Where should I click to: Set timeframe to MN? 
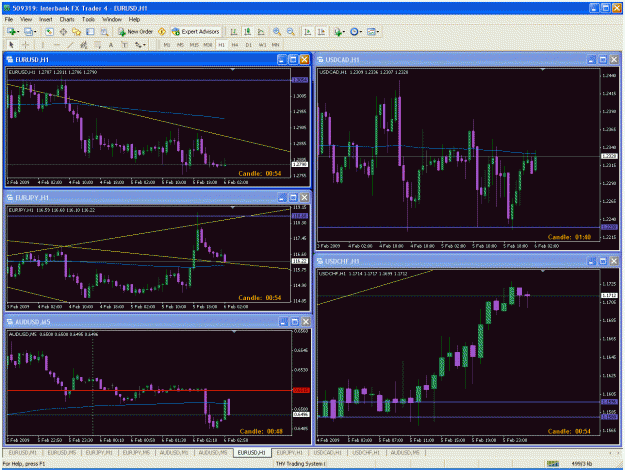(x=275, y=45)
